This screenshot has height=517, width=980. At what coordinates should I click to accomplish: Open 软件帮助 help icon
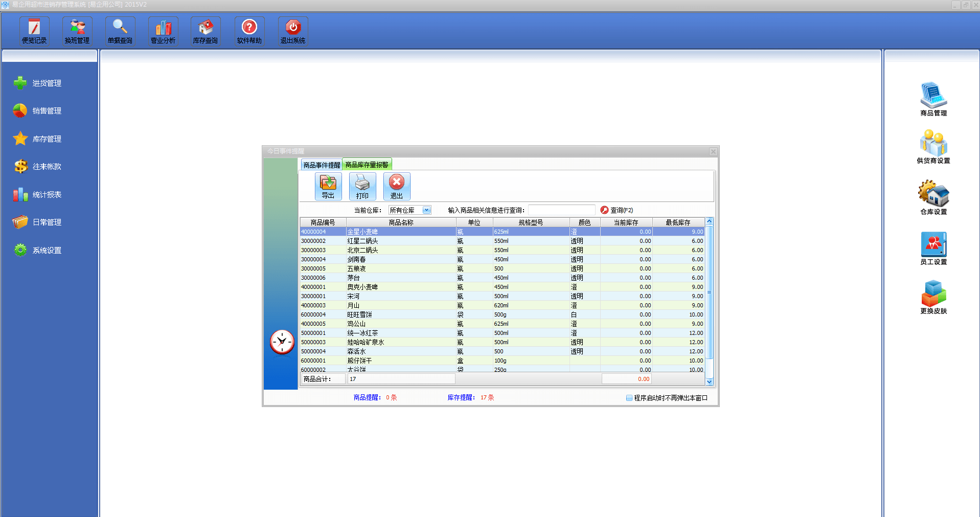[x=249, y=31]
